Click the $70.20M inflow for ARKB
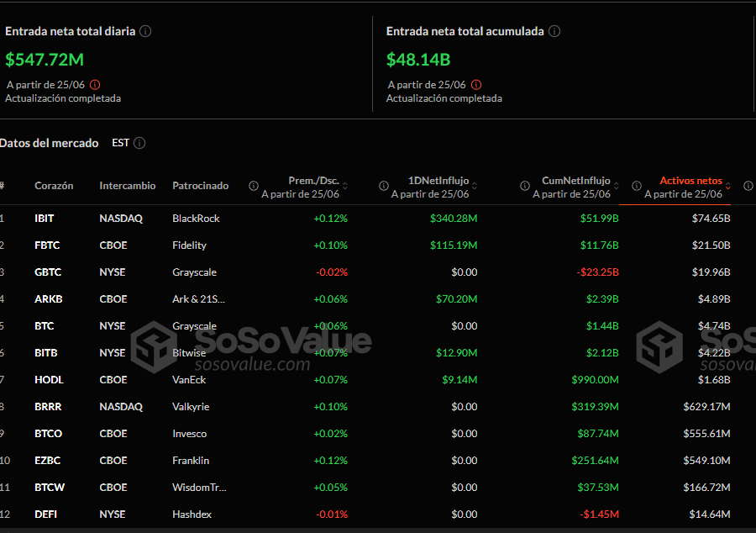756x533 pixels. tap(457, 299)
